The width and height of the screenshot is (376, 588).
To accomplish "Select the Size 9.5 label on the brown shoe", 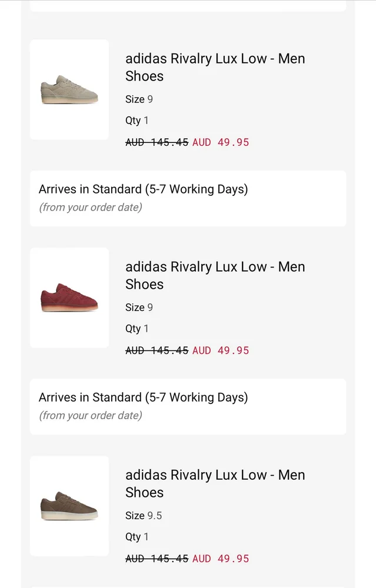I will (x=144, y=516).
